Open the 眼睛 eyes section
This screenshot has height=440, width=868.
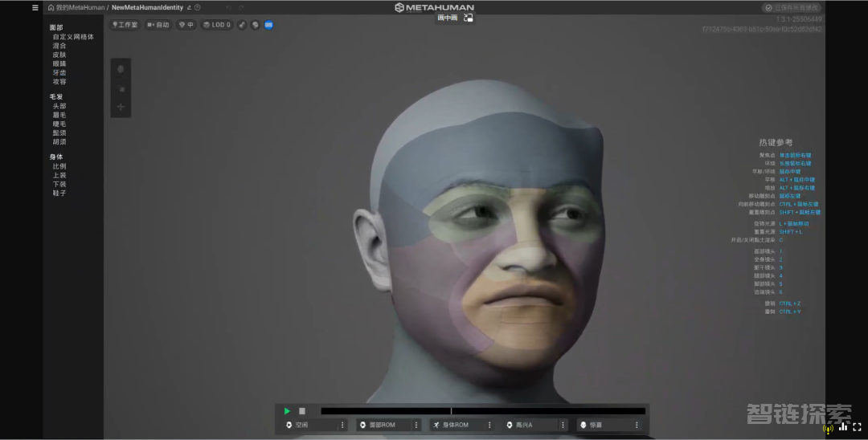pos(59,63)
